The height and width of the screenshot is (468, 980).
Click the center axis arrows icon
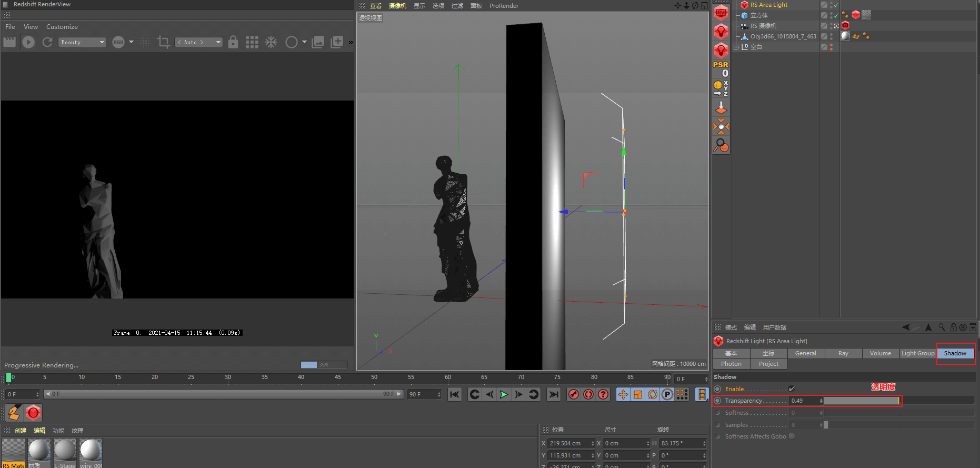pos(721,126)
